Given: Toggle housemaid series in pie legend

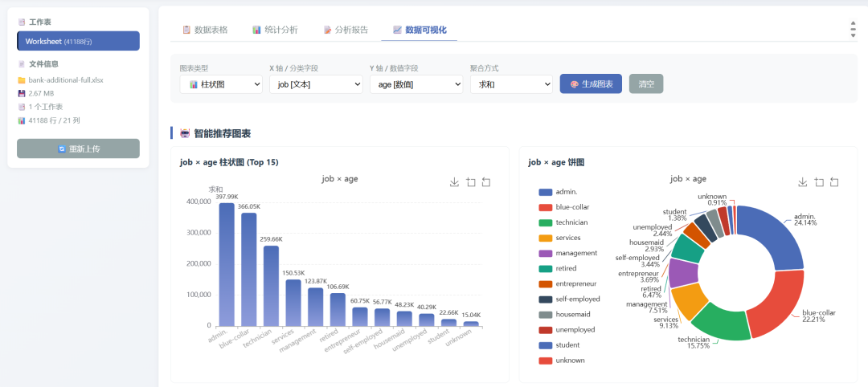Looking at the screenshot, I should (x=564, y=314).
